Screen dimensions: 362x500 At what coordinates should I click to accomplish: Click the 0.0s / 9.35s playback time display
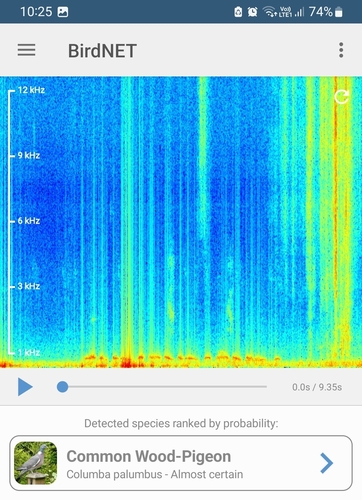pyautogui.click(x=317, y=387)
